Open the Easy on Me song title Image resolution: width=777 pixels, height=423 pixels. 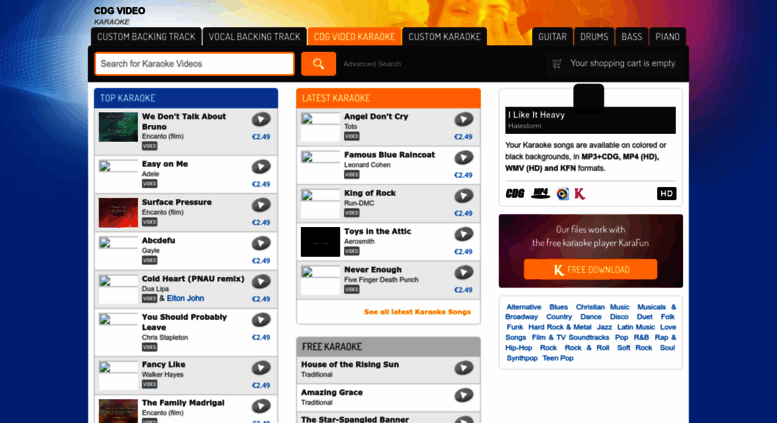click(165, 164)
